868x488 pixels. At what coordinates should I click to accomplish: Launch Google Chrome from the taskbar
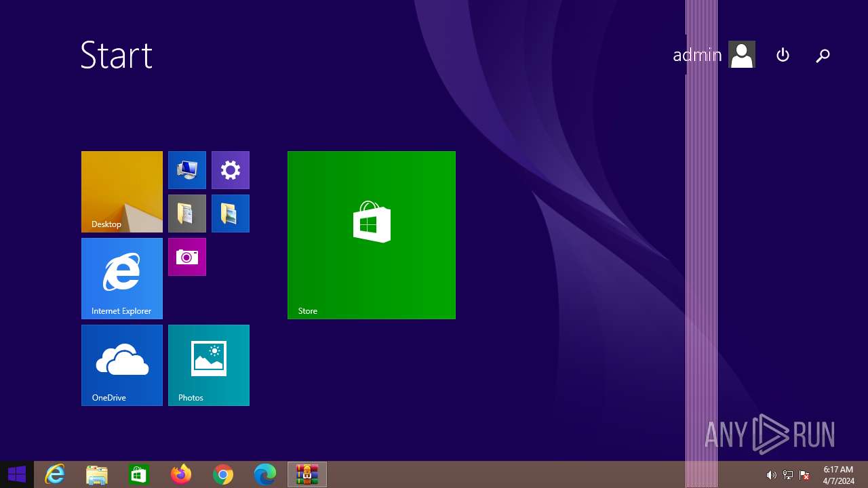[223, 474]
